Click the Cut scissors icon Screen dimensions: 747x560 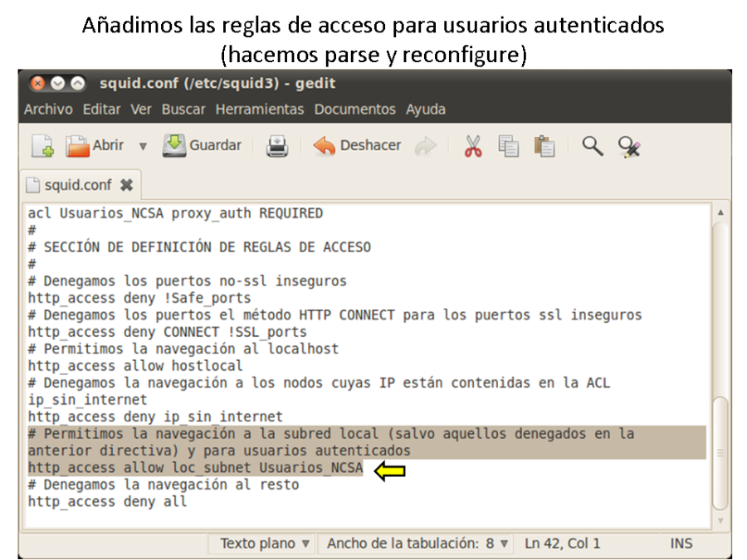click(x=473, y=147)
